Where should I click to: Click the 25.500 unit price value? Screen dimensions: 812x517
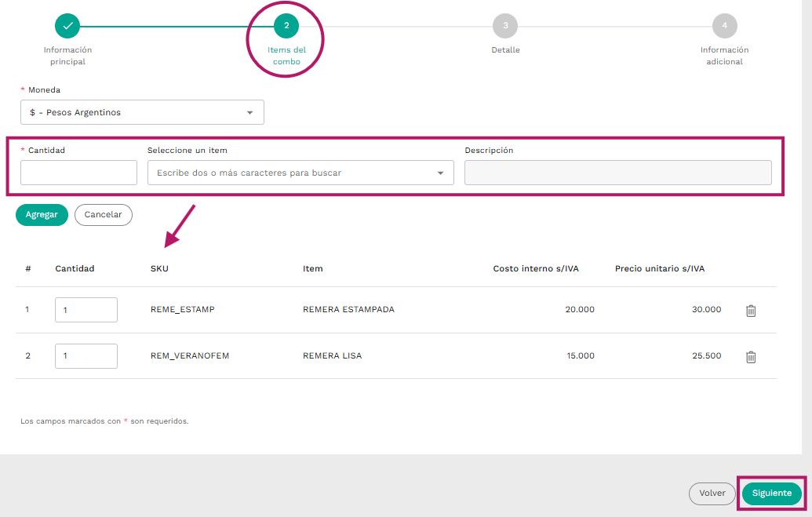tap(706, 355)
